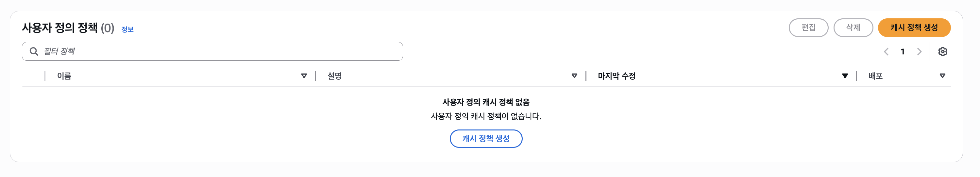
Task: Sort by 설명 using its triangle arrow
Action: coord(574,76)
